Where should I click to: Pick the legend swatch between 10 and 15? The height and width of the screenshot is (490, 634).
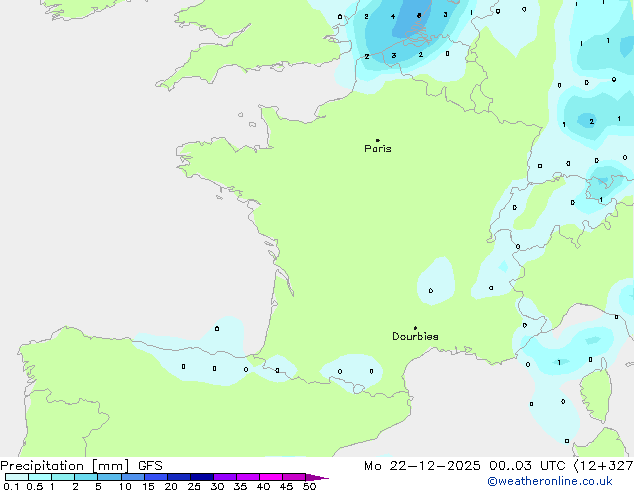click(133, 477)
